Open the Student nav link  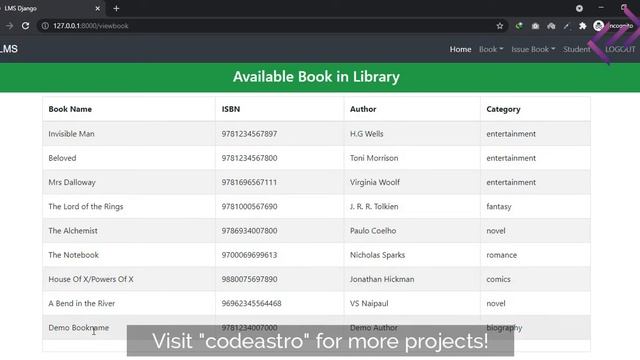(x=577, y=49)
